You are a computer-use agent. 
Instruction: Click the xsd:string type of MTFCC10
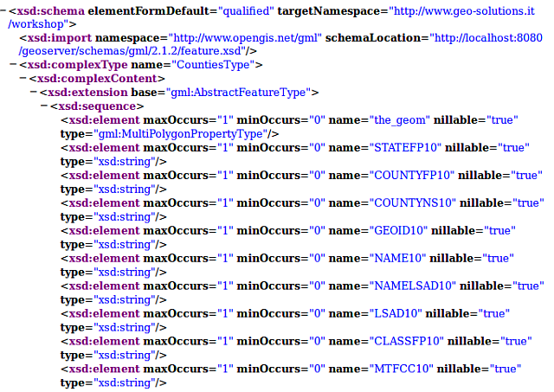point(125,382)
